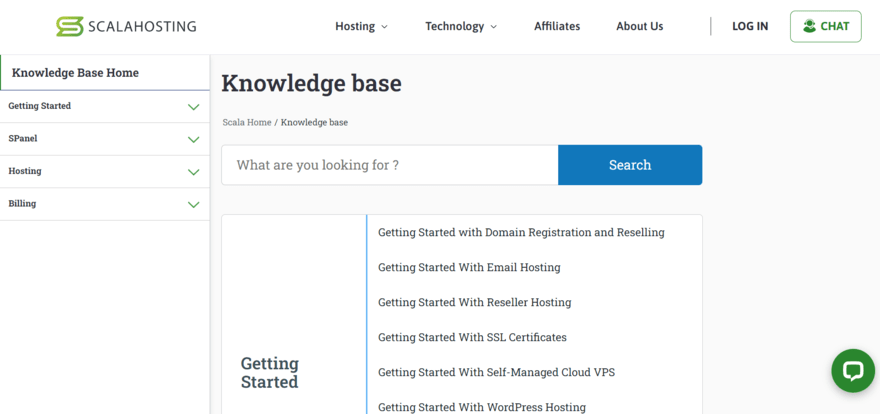Open Getting Started With WordPress Hosting
This screenshot has width=880, height=414.
[x=482, y=407]
